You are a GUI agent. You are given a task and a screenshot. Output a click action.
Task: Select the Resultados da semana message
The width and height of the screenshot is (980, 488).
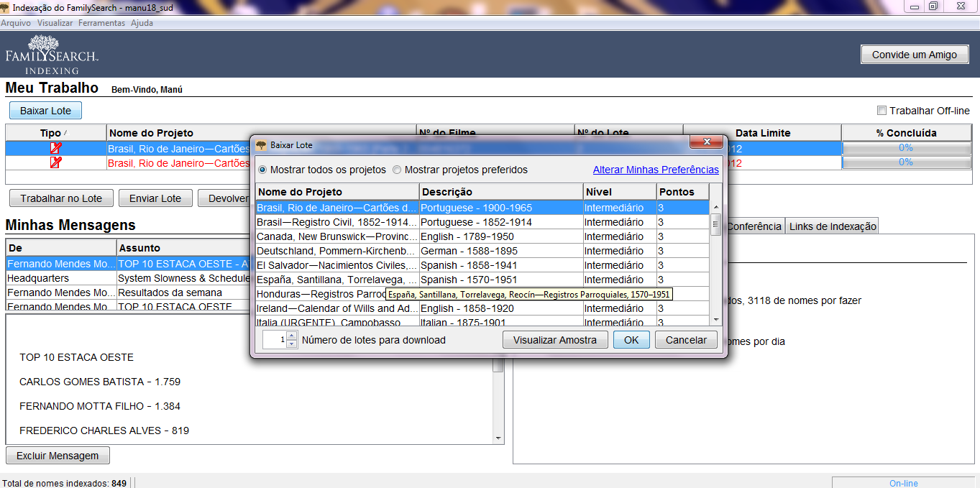pos(128,293)
